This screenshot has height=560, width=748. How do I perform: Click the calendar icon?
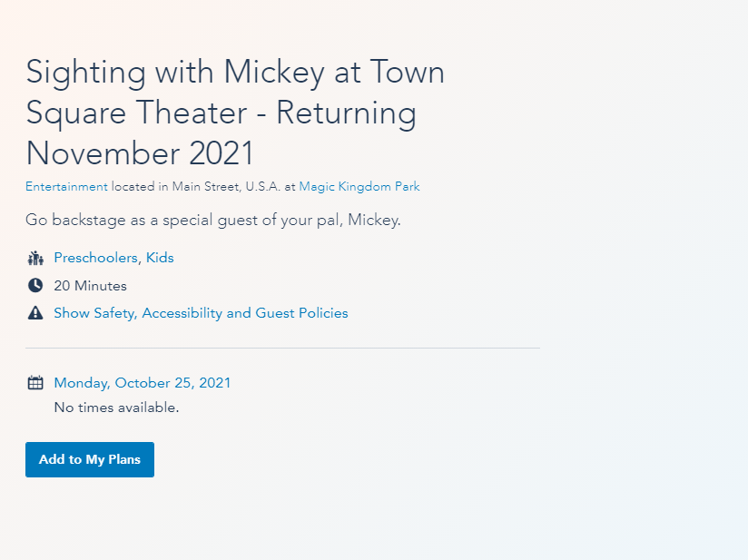35,383
